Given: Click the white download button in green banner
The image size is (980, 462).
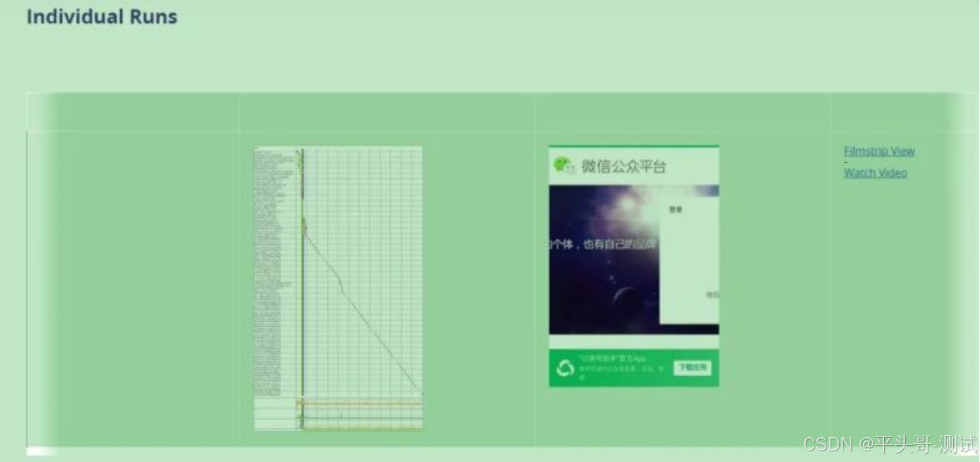Looking at the screenshot, I should point(692,367).
